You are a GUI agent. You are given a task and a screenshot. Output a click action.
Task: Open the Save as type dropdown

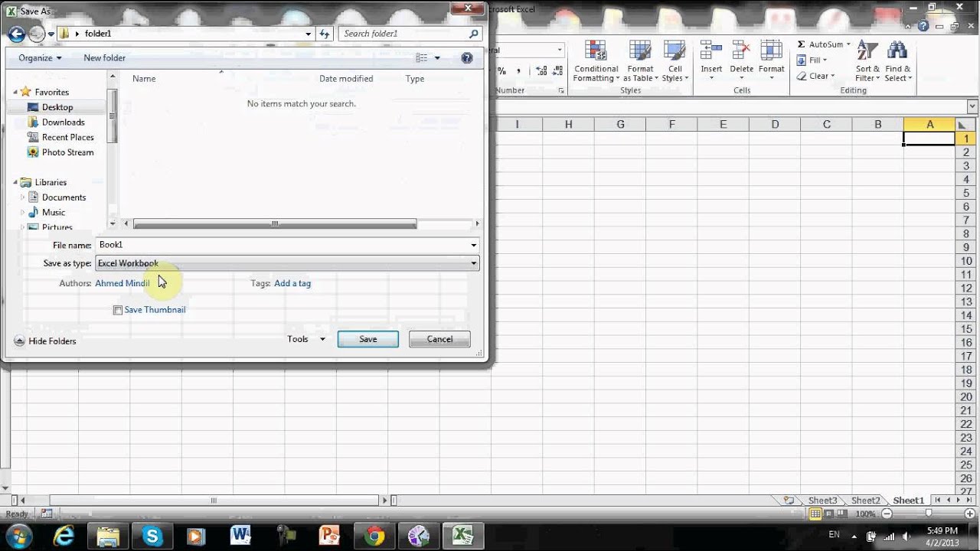[287, 263]
